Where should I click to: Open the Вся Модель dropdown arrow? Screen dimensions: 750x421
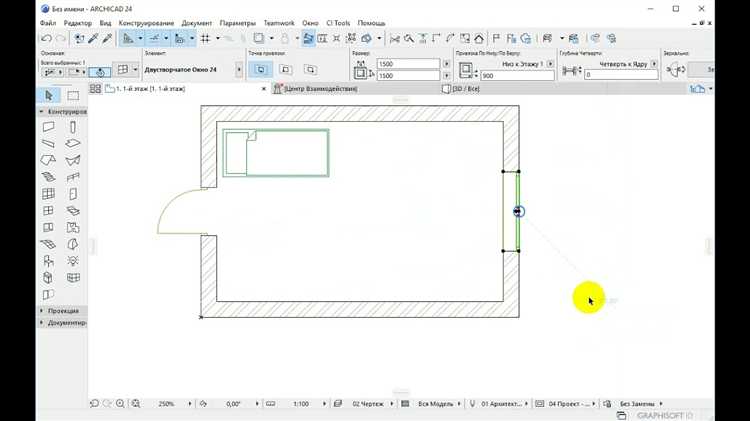click(459, 404)
